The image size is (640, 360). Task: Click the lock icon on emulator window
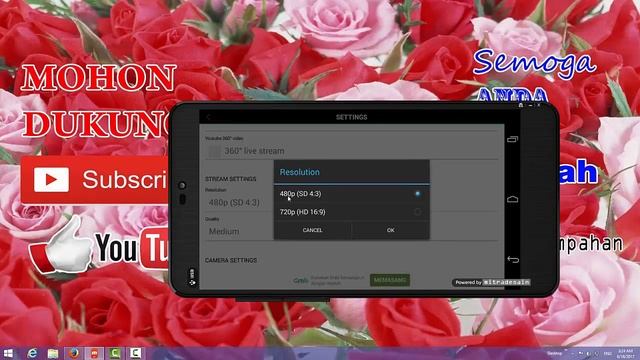click(x=521, y=105)
